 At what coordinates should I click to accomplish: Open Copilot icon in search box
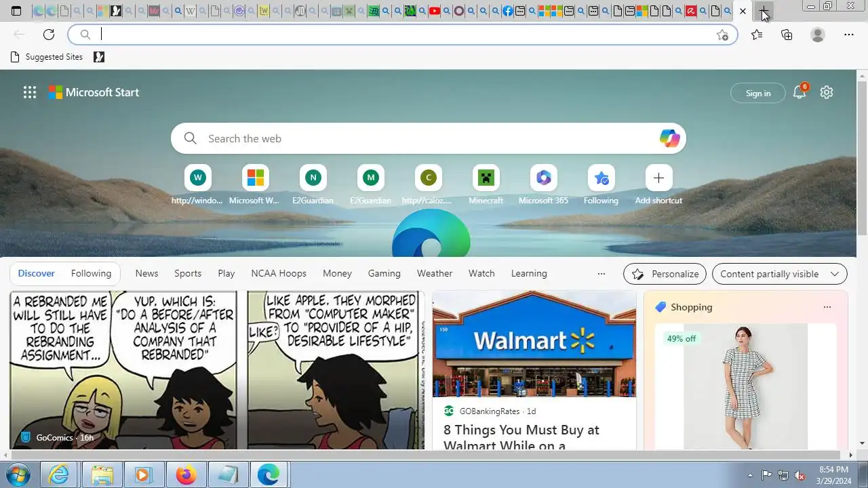pos(669,138)
